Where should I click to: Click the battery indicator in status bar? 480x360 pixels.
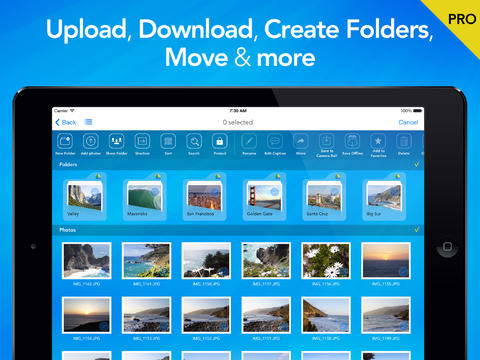418,111
